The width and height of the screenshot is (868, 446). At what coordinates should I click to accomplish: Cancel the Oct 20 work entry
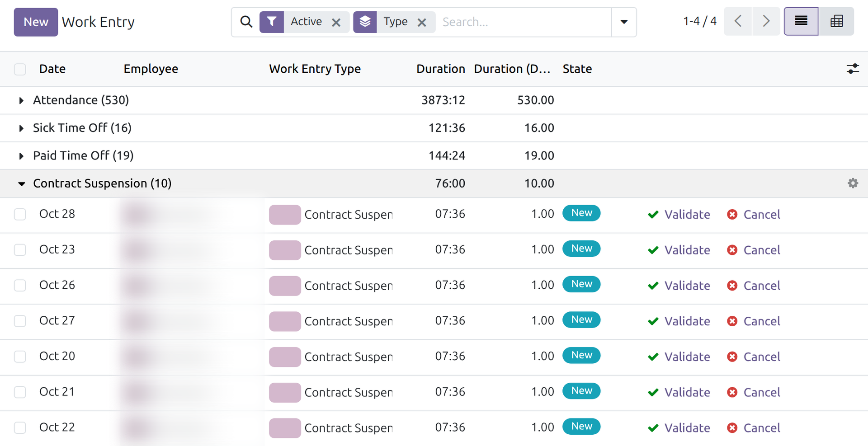point(754,357)
